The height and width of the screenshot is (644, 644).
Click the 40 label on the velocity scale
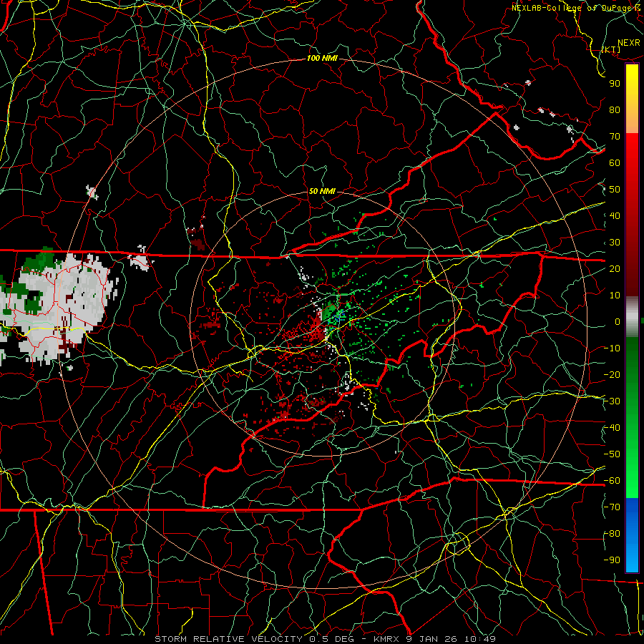coord(615,215)
